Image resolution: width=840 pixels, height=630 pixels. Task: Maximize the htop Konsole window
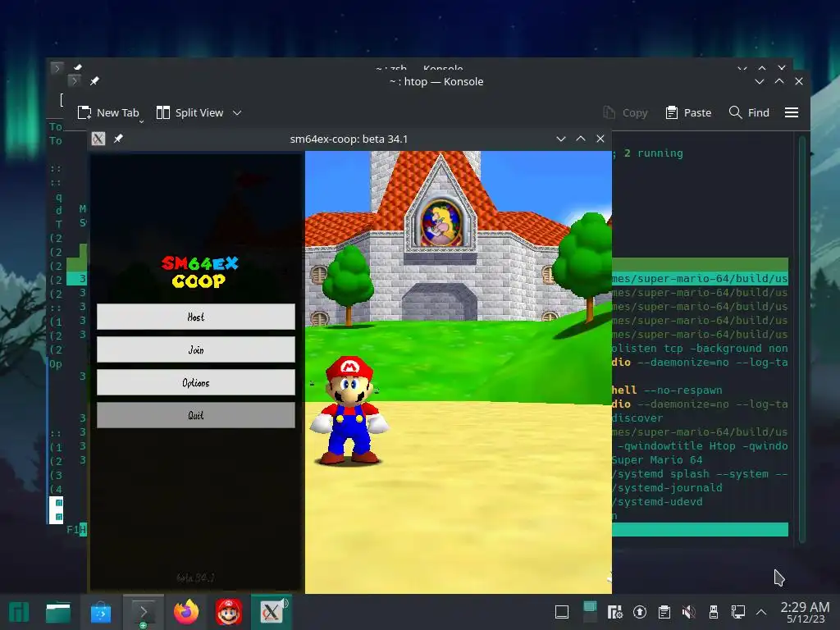coord(779,81)
